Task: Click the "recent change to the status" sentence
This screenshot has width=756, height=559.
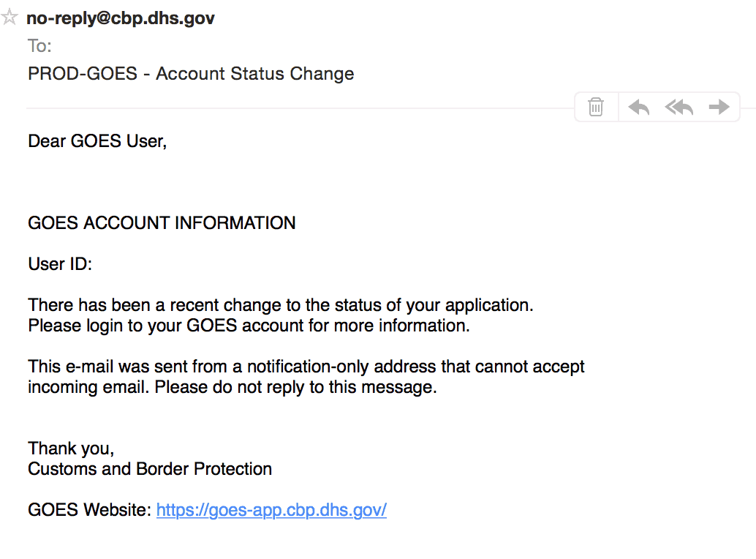Action: click(x=281, y=305)
